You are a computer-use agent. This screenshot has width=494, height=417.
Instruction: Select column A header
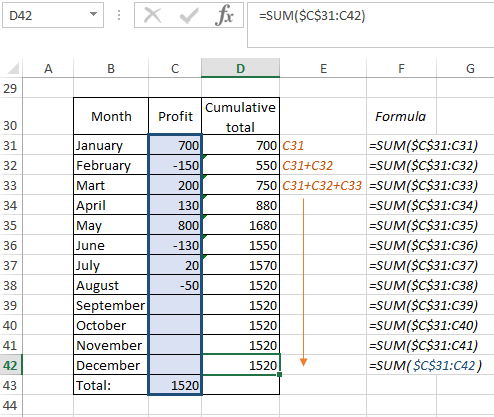(48, 68)
